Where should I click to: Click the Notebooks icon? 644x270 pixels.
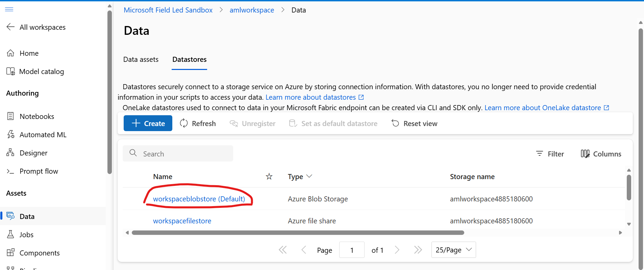(x=10, y=116)
